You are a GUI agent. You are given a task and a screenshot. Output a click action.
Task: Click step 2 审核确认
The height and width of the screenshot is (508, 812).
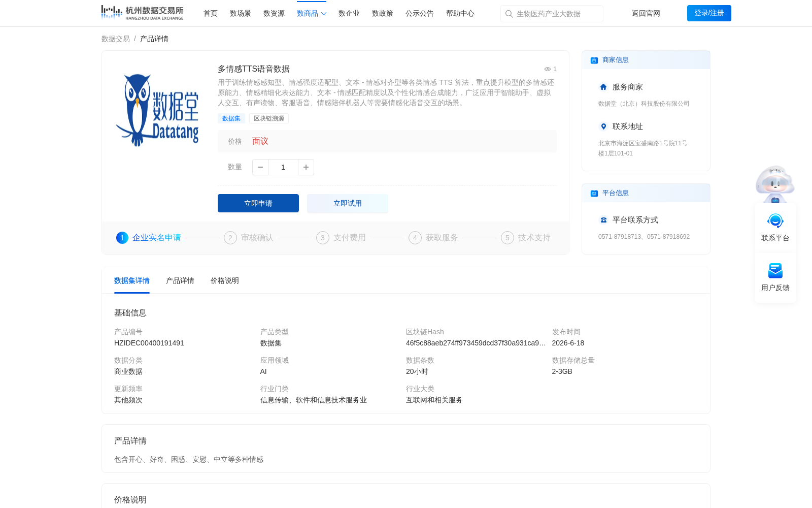(249, 238)
